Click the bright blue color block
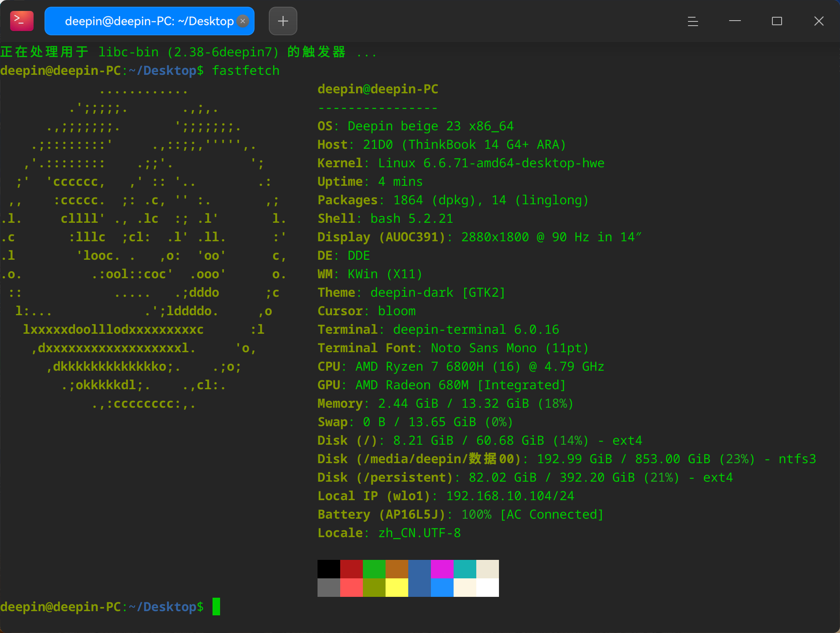 pyautogui.click(x=442, y=588)
